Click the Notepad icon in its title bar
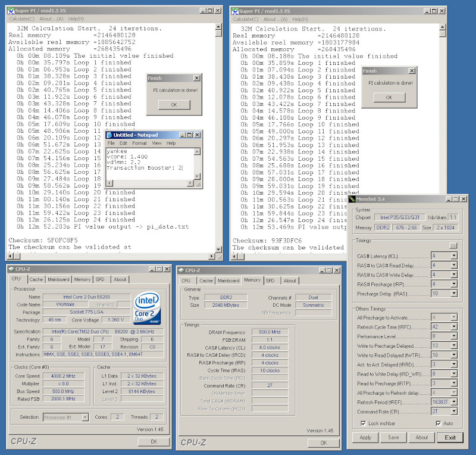 (x=109, y=135)
